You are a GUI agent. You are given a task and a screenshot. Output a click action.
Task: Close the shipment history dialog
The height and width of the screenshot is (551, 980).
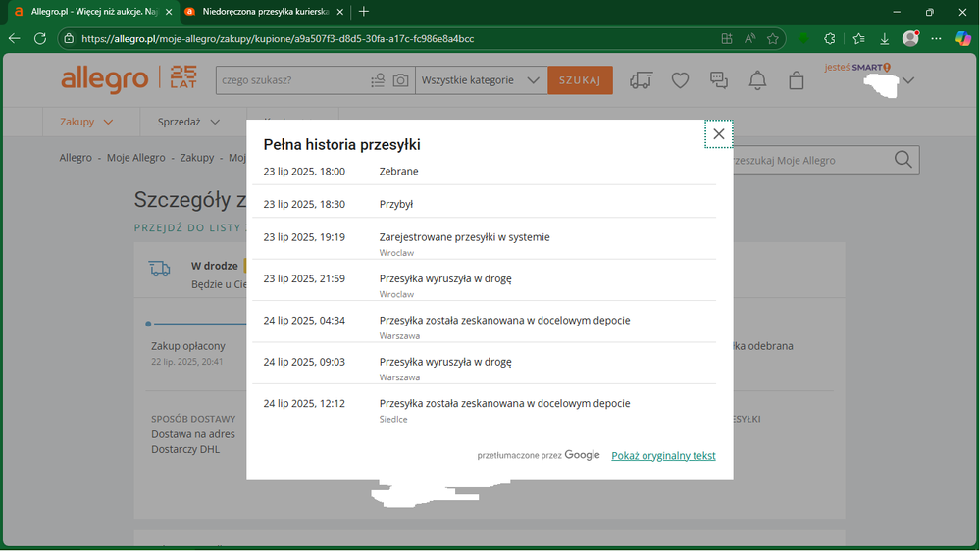718,134
